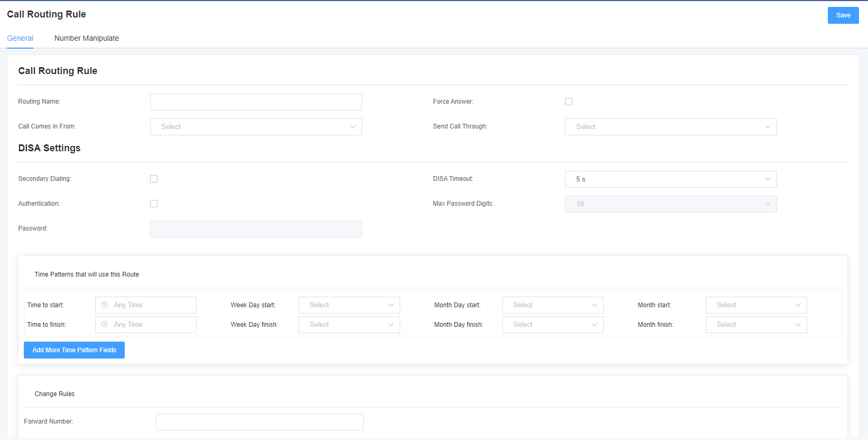Open the Week Day start dropdown
Viewport: 868px width, 440px height.
click(x=349, y=305)
